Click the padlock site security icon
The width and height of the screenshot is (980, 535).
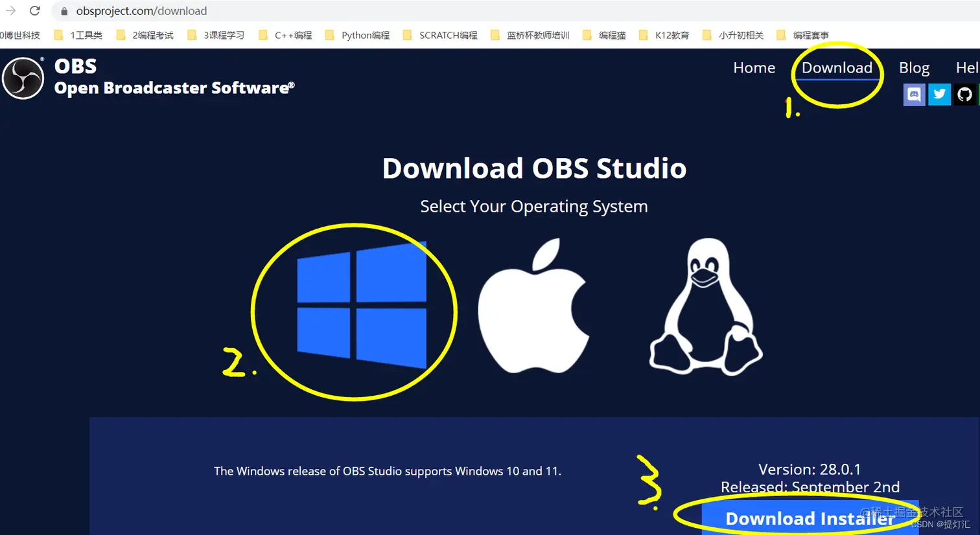(x=64, y=11)
